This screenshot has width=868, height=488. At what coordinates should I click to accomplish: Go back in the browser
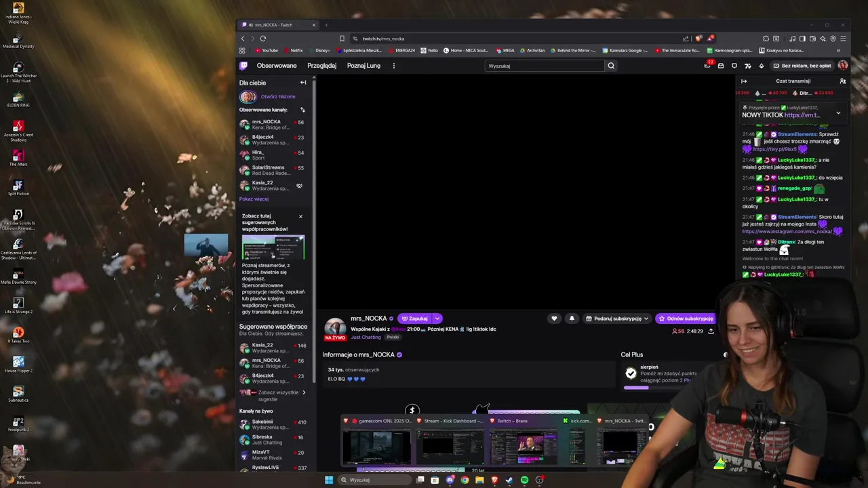[x=243, y=39]
